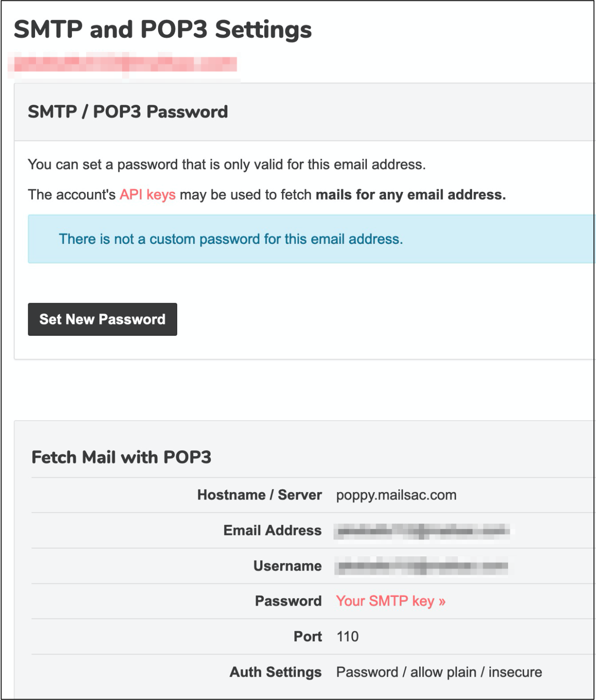The height and width of the screenshot is (700, 596).
Task: Select the text Password / allow plain / insecure
Action: coord(438,671)
